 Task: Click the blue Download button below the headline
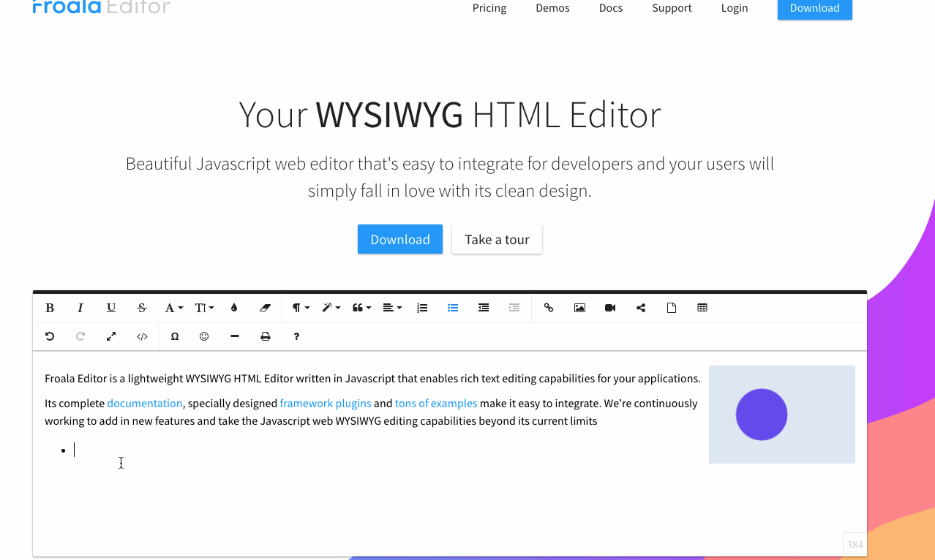400,239
